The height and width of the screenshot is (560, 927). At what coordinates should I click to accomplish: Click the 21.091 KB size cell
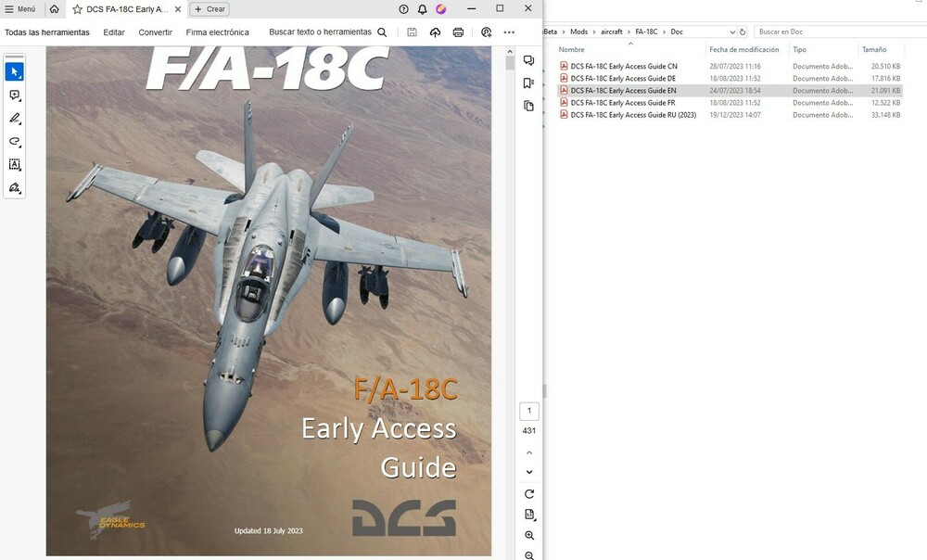(x=885, y=91)
